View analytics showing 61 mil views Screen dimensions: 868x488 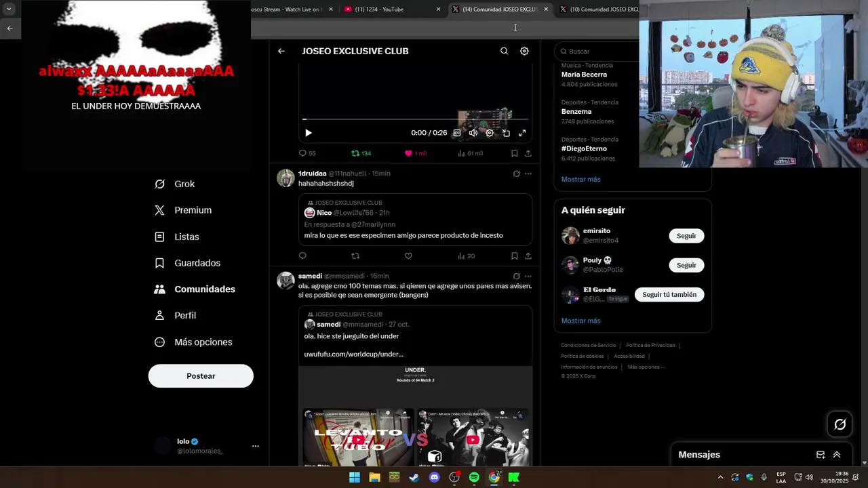470,153
